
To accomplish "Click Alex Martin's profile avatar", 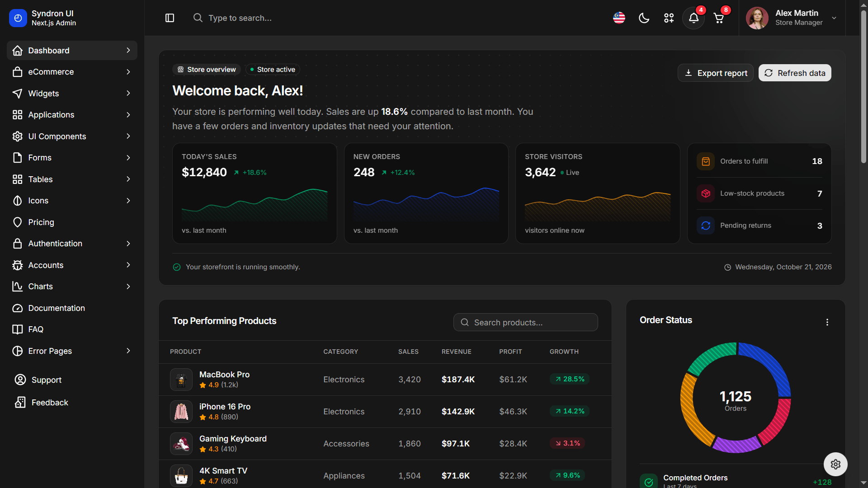I will (x=757, y=18).
